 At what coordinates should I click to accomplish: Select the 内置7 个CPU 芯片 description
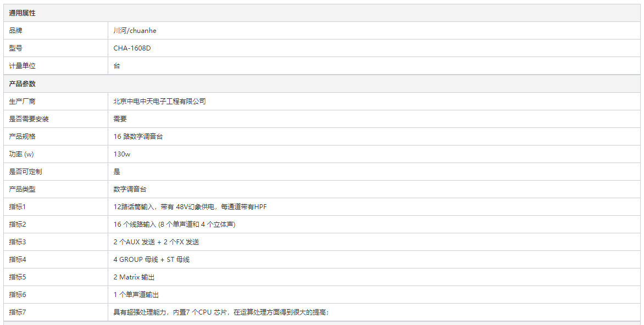click(221, 313)
